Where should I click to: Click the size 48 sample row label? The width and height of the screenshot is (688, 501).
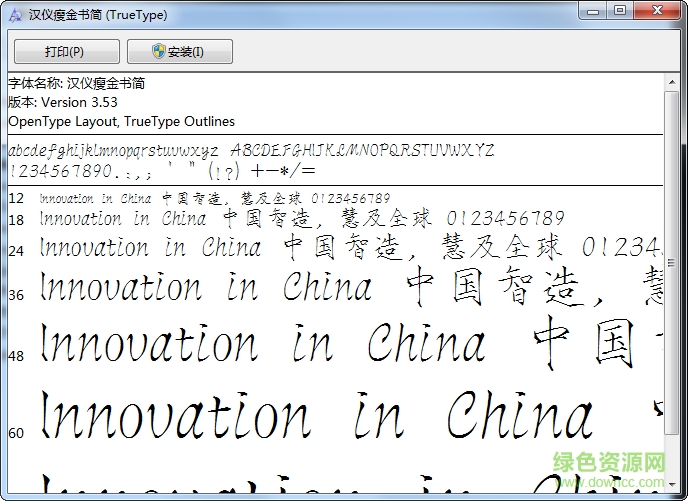pyautogui.click(x=16, y=356)
